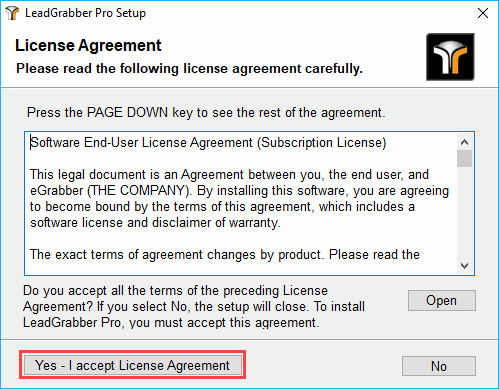This screenshot has width=499, height=389.
Task: Click the line 'The exact terms of agreement changes'
Action: 225,255
